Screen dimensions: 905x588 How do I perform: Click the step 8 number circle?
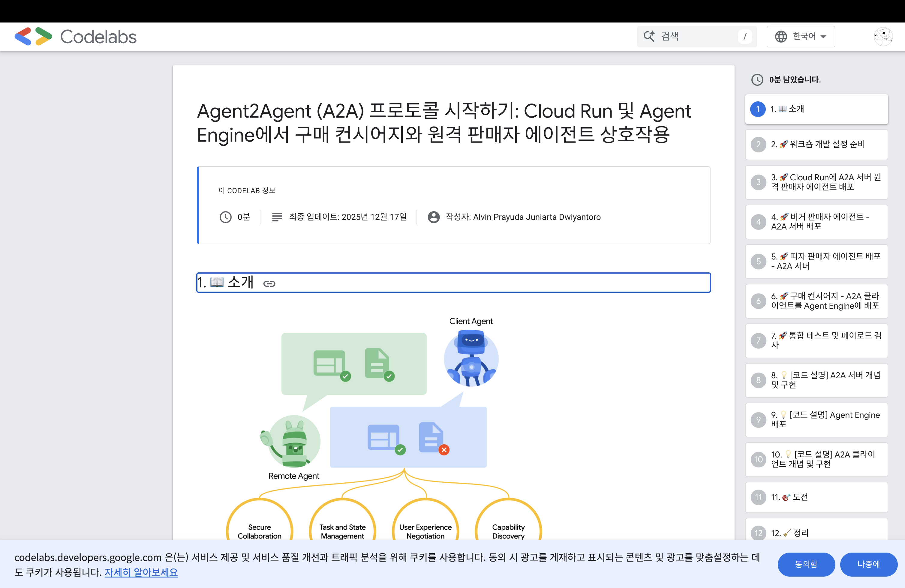pyautogui.click(x=758, y=380)
